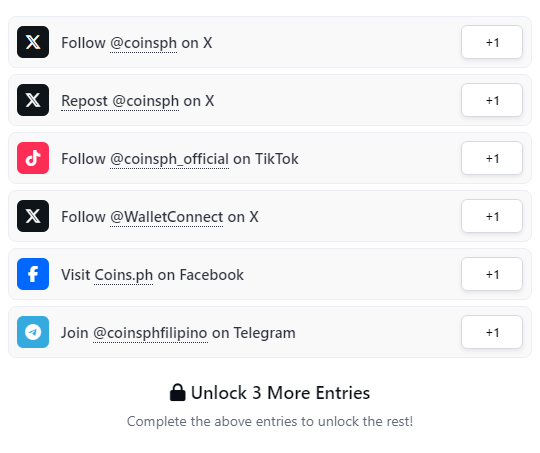
Task: Claim +1 for Follow @coinsph on X
Action: 492,42
